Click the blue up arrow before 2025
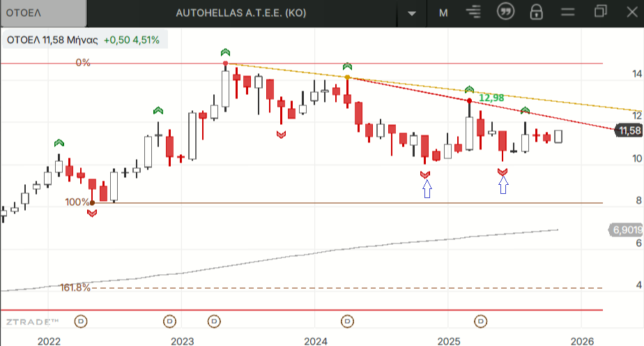 (x=427, y=188)
